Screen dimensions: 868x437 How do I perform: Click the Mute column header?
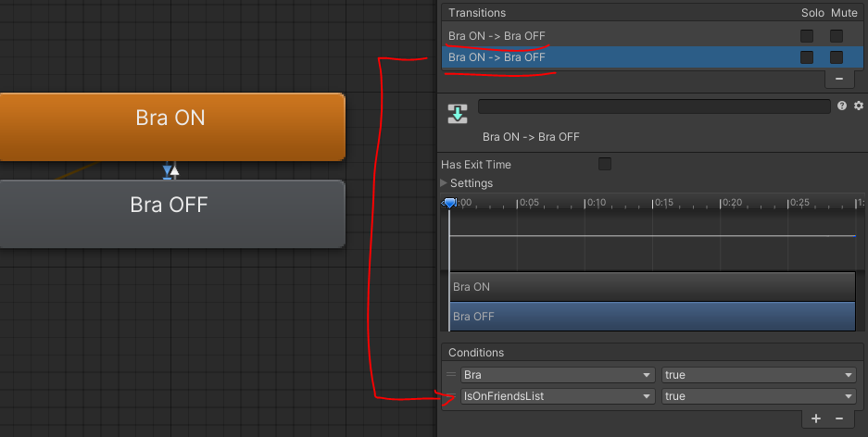pyautogui.click(x=844, y=13)
